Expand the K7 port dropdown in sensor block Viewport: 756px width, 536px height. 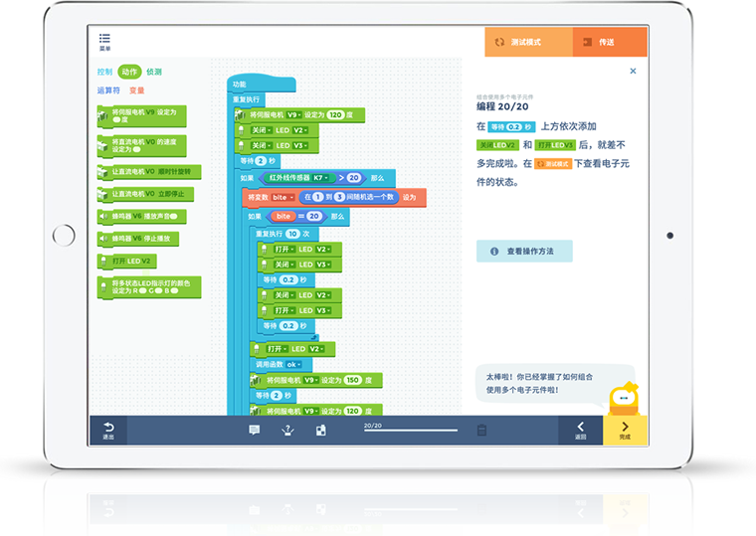click(321, 177)
